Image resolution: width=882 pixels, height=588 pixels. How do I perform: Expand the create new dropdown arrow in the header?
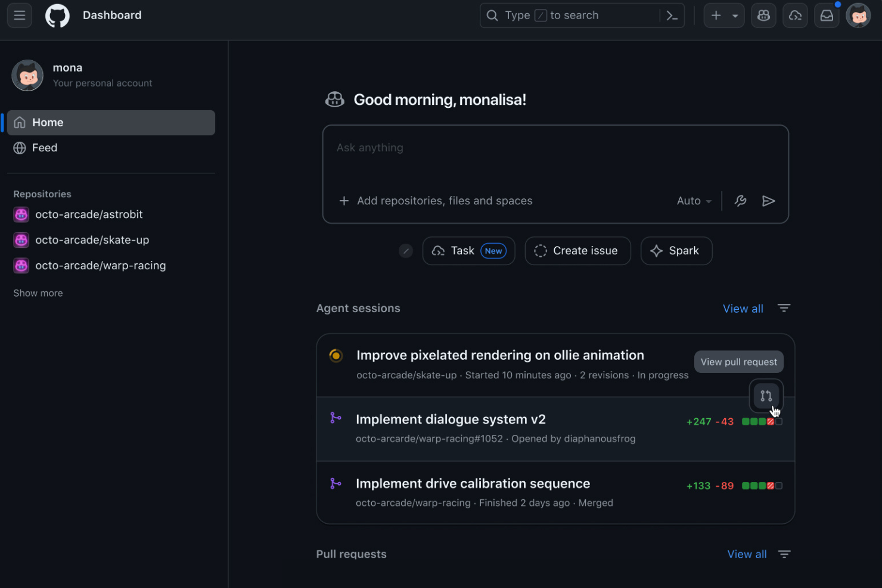734,15
